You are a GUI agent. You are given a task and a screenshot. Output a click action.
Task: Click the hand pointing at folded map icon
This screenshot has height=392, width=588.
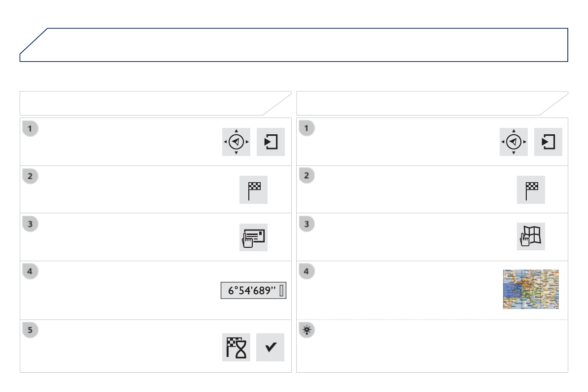[531, 237]
